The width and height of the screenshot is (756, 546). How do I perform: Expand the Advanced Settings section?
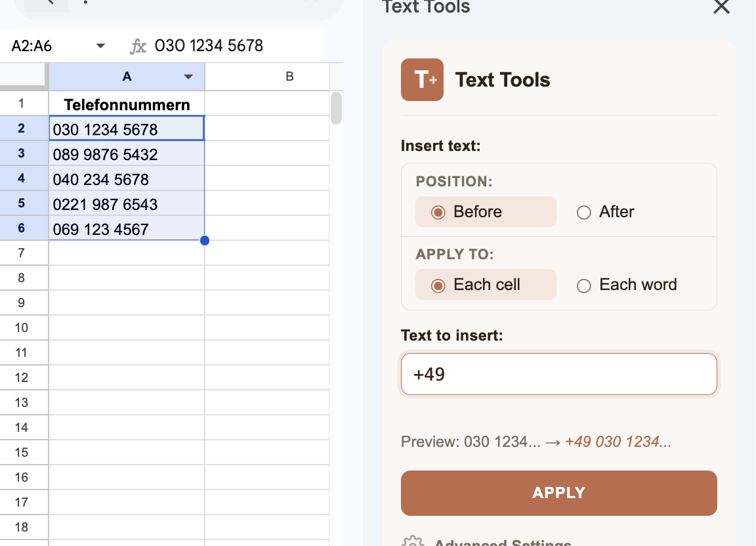(x=499, y=541)
